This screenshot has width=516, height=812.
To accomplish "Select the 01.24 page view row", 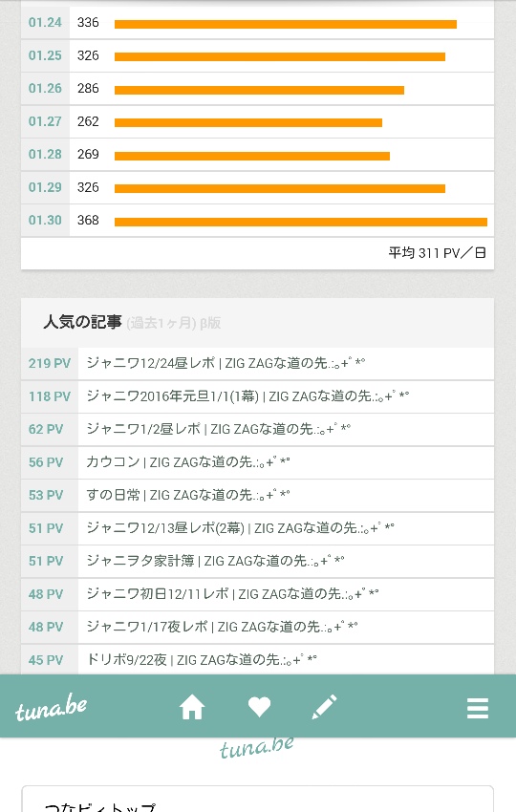I will [x=257, y=23].
